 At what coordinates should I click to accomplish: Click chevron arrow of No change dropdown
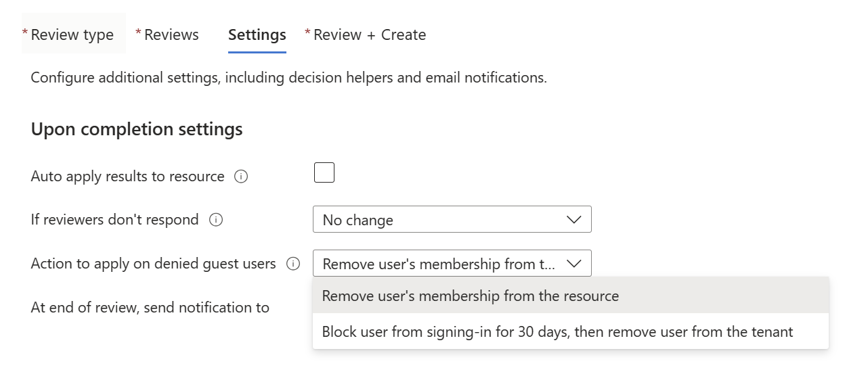[x=573, y=220]
